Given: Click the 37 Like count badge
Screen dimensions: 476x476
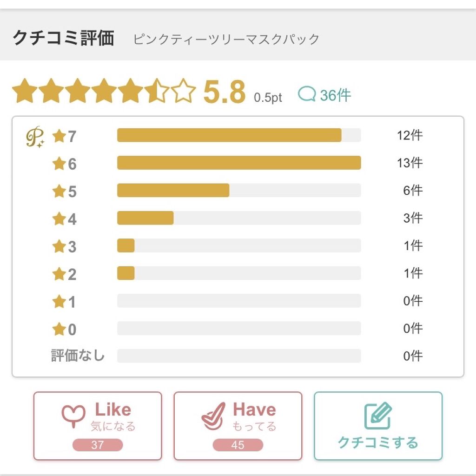Looking at the screenshot, I should pos(98,445).
